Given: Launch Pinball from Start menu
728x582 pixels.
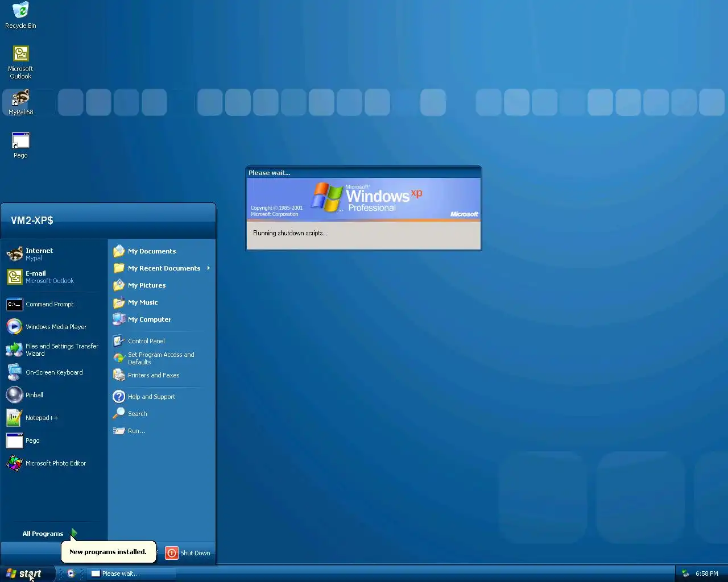Looking at the screenshot, I should pos(54,395).
